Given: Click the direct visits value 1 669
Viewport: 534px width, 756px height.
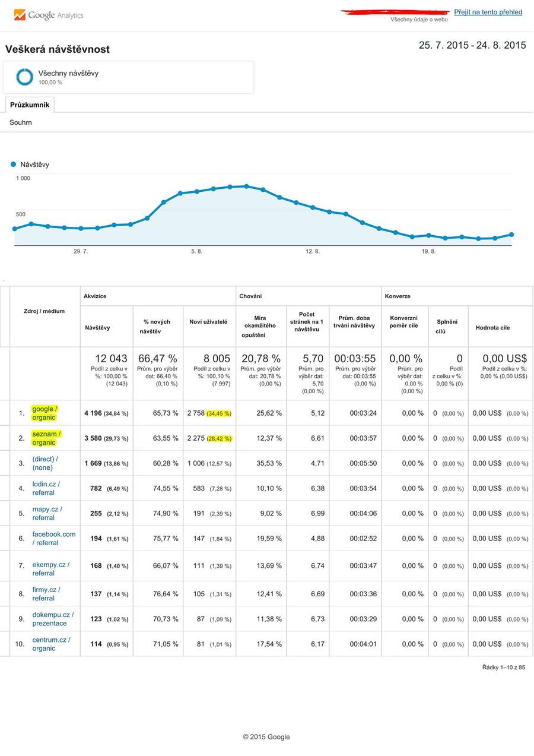Looking at the screenshot, I should 93,463.
